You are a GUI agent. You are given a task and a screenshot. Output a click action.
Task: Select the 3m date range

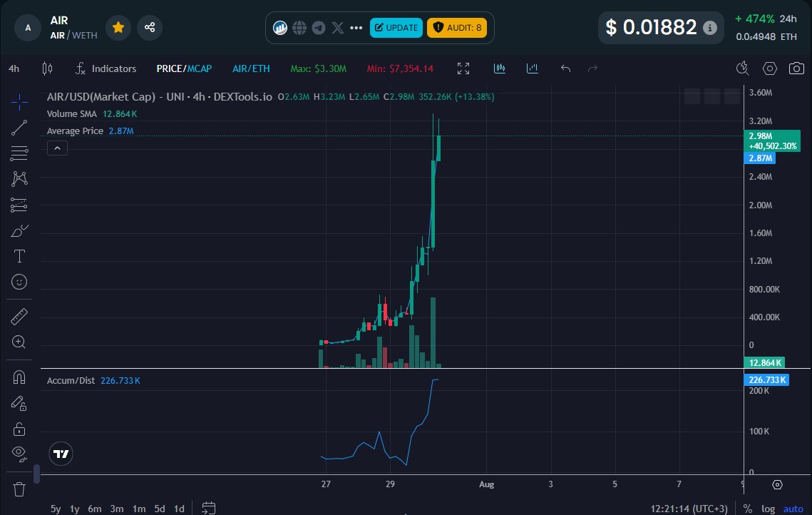coord(117,509)
